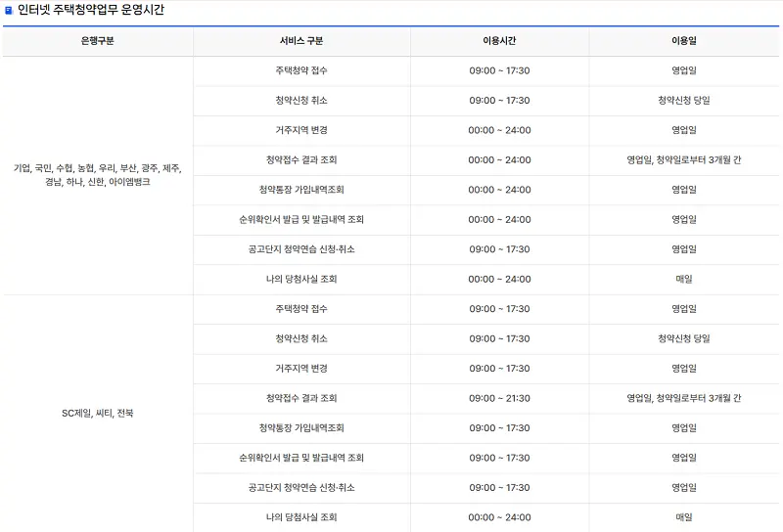Click '청약신청 당일' in the SC제일 bank group
783x532 pixels.
(x=683, y=338)
